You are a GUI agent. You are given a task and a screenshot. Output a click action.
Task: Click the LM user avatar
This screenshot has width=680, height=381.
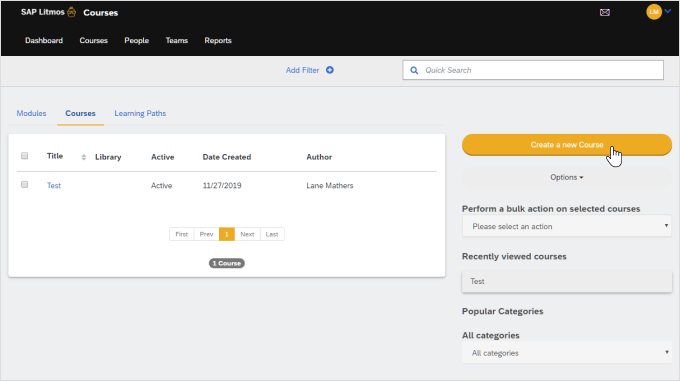coord(654,12)
